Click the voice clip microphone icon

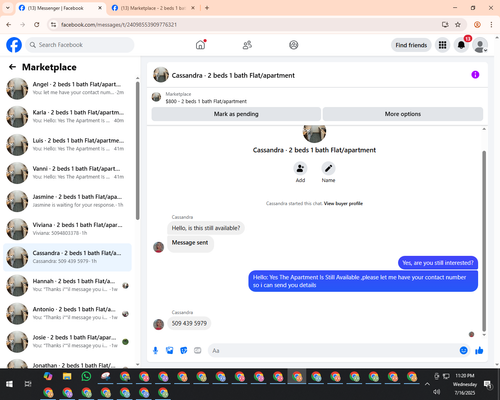155,350
